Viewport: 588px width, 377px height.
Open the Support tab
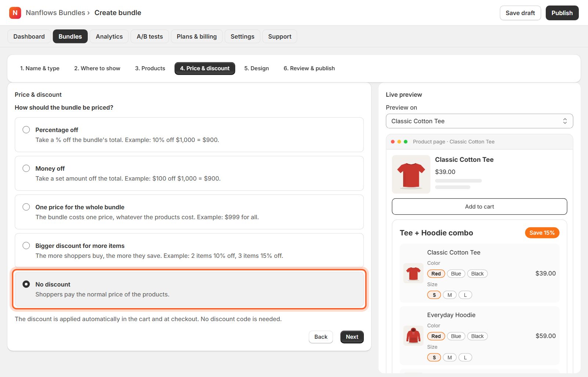(x=280, y=36)
